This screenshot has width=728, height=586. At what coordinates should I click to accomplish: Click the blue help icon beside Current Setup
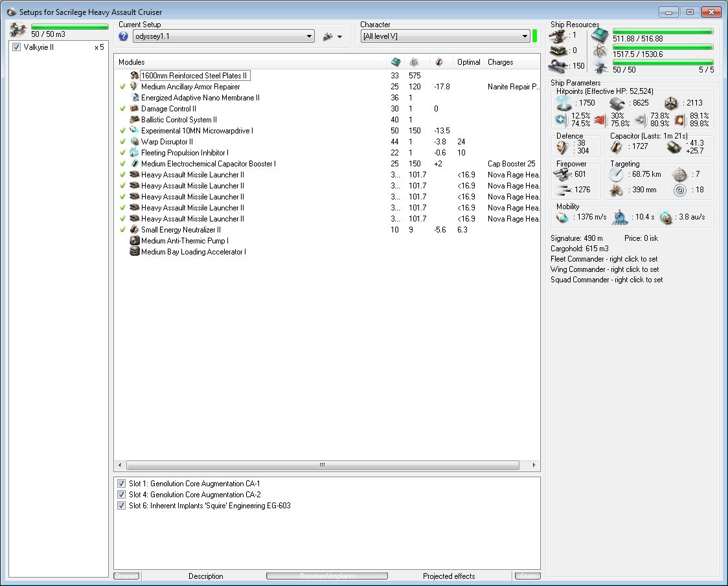[x=123, y=37]
